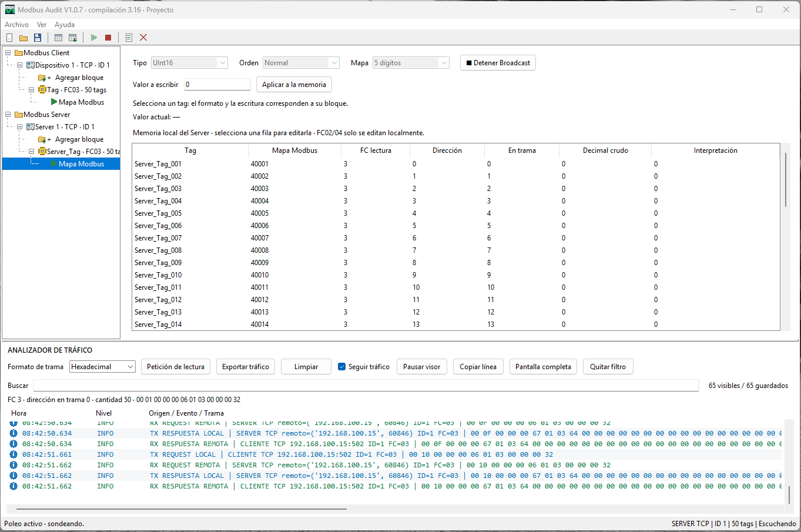This screenshot has width=801, height=532.
Task: Select the Dispositivo 1 TCP ID 1 item
Action: tap(72, 65)
